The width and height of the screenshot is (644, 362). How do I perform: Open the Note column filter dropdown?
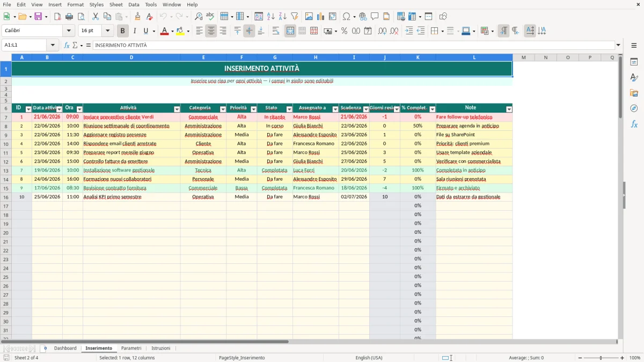point(509,109)
